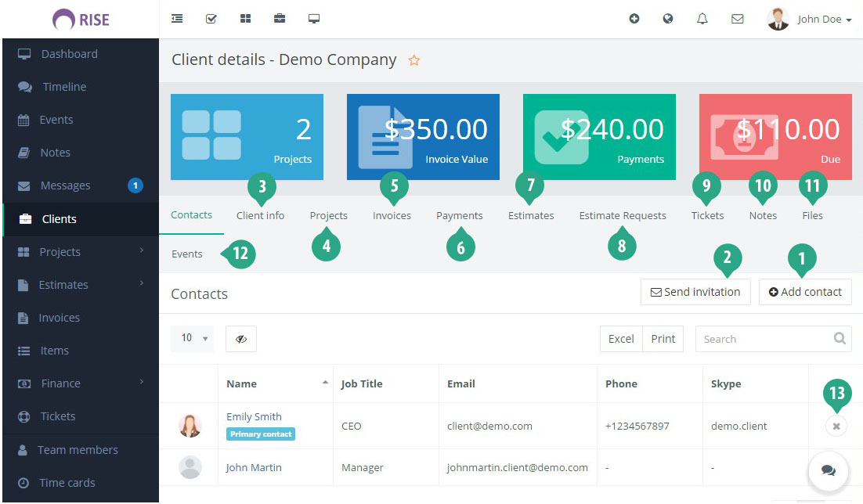Click the briefcase projects icon in top toolbar

point(280,18)
